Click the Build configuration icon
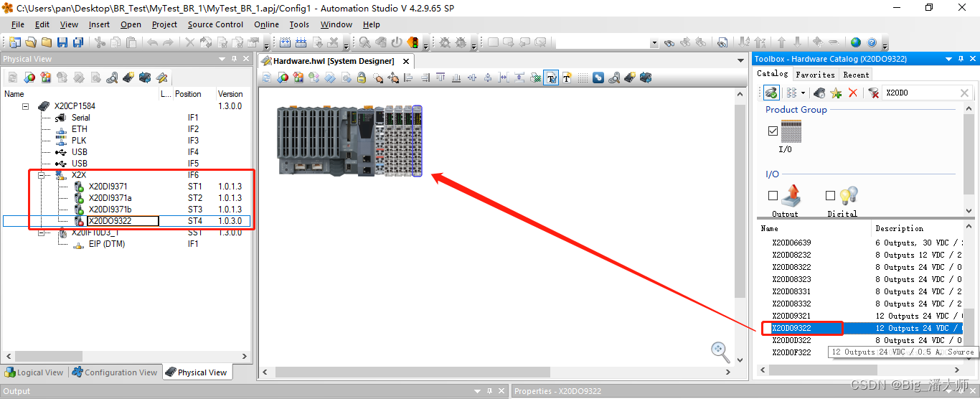 (x=285, y=42)
